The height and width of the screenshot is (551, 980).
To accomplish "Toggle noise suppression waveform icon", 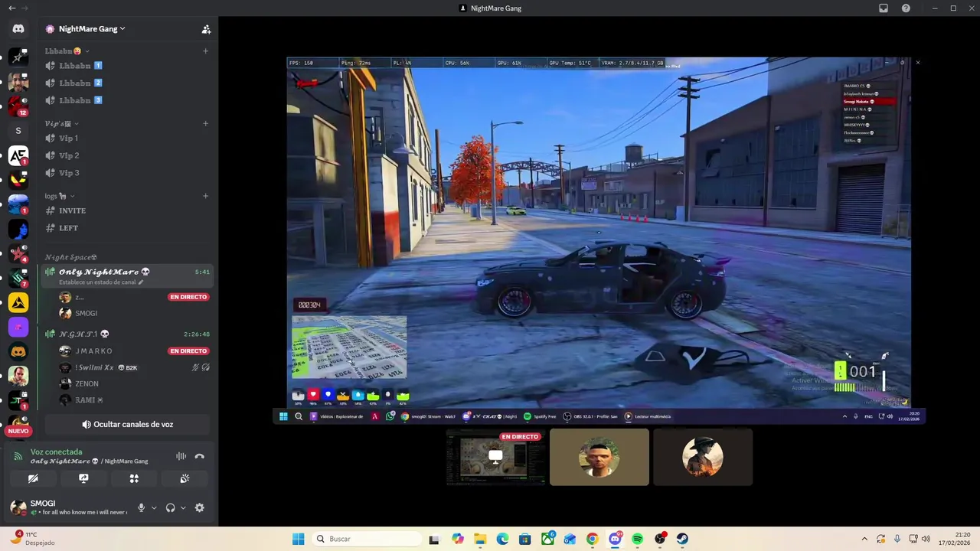I will click(181, 456).
